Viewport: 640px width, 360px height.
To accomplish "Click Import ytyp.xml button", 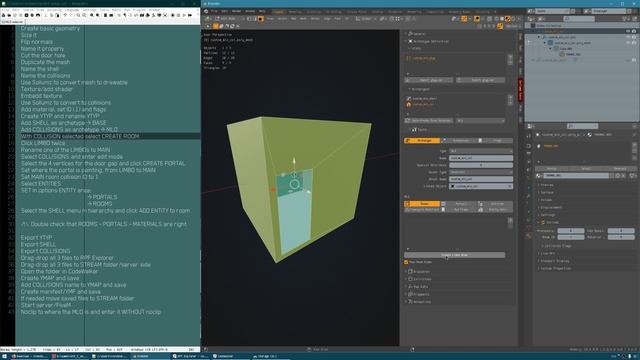I will 429,80.
